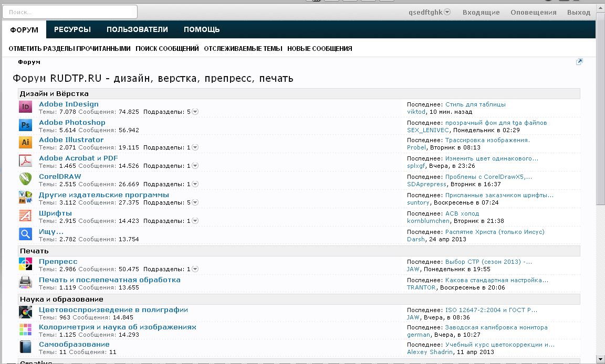Open the Adobe Acrobat и PDF forum link
Viewport: 605px width, 364px height.
(78, 158)
